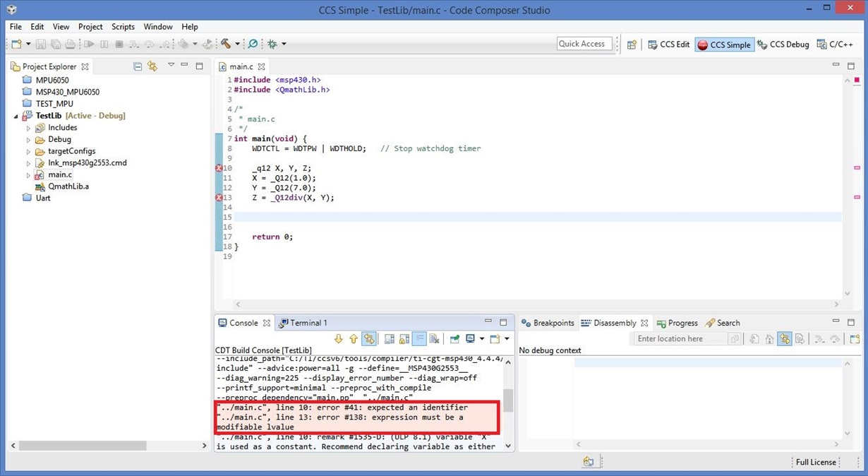Click console Previous Error up arrow
Screen dimensions: 868x476
pyautogui.click(x=354, y=339)
